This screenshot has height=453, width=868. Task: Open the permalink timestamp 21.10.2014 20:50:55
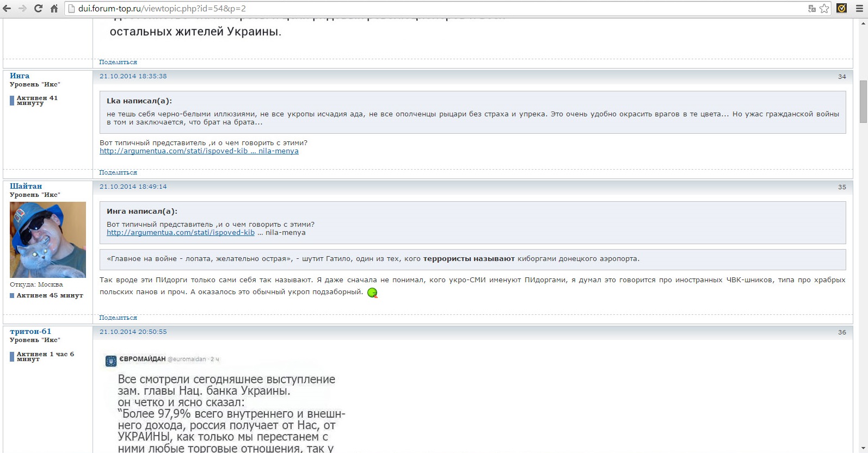click(x=133, y=332)
